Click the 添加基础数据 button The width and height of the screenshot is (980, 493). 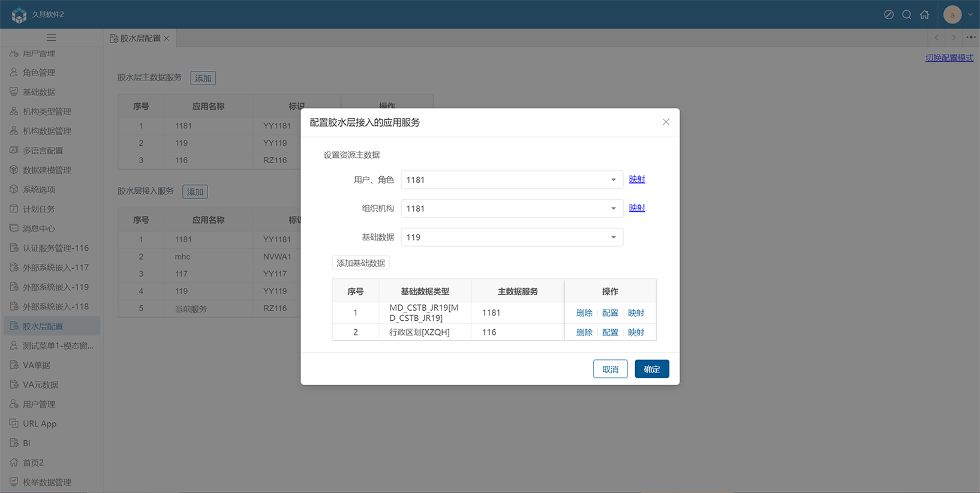click(360, 263)
